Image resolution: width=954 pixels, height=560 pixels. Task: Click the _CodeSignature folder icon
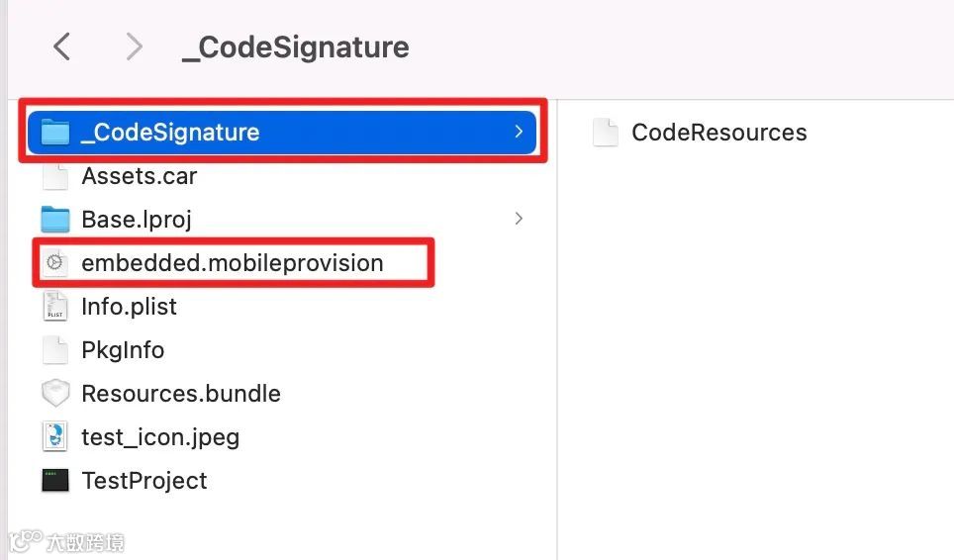click(x=55, y=133)
